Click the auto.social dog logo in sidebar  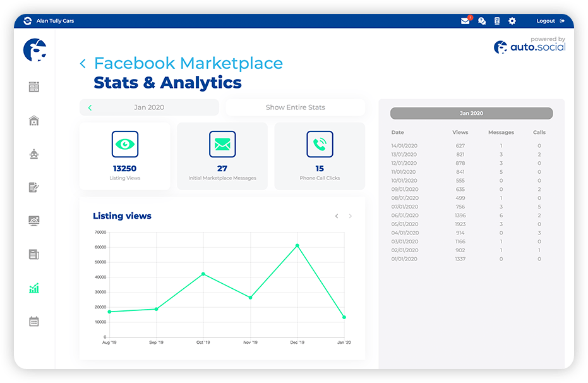(35, 50)
